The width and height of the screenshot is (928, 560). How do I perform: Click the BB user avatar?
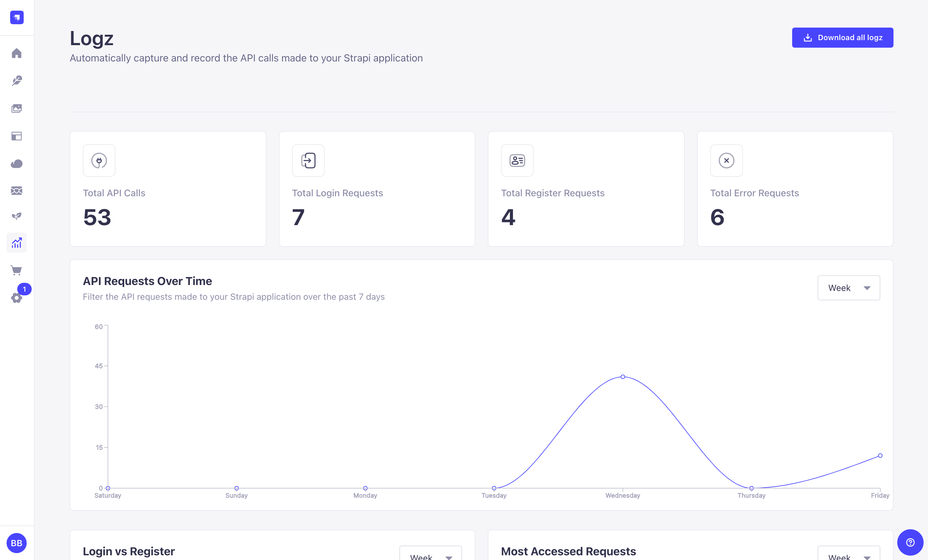(17, 543)
